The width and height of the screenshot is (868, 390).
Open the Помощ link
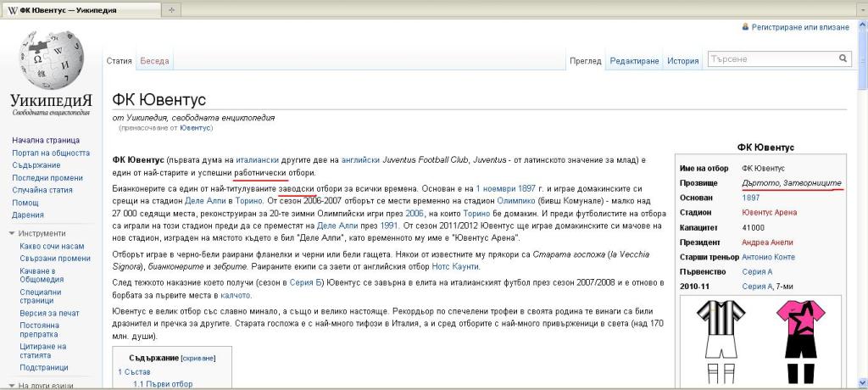pyautogui.click(x=25, y=203)
